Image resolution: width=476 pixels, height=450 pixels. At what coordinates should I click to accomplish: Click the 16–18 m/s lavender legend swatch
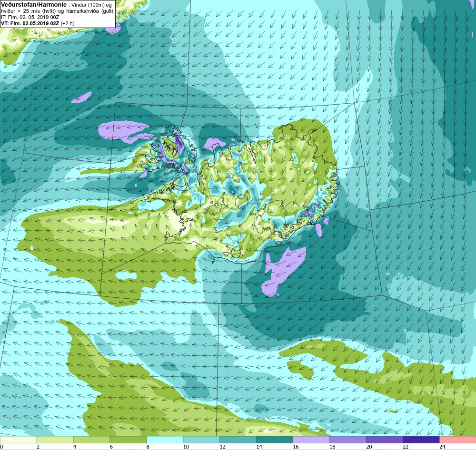[x=311, y=440]
